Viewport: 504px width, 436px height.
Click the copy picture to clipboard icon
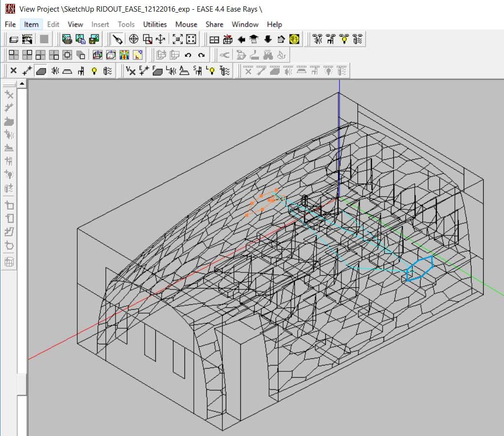(80, 39)
